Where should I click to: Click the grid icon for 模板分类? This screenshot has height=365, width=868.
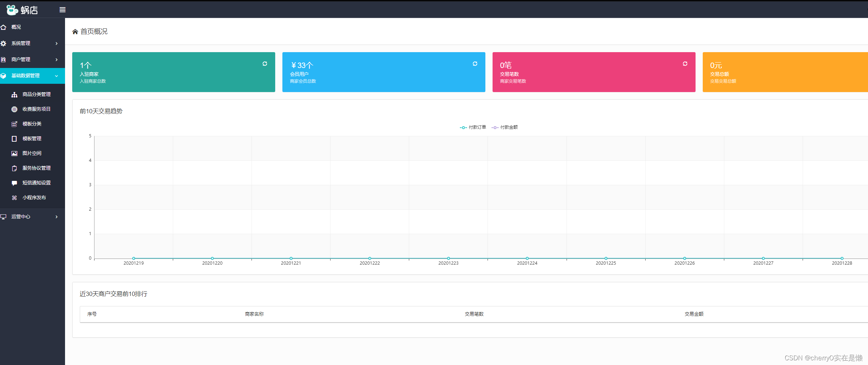point(14,124)
